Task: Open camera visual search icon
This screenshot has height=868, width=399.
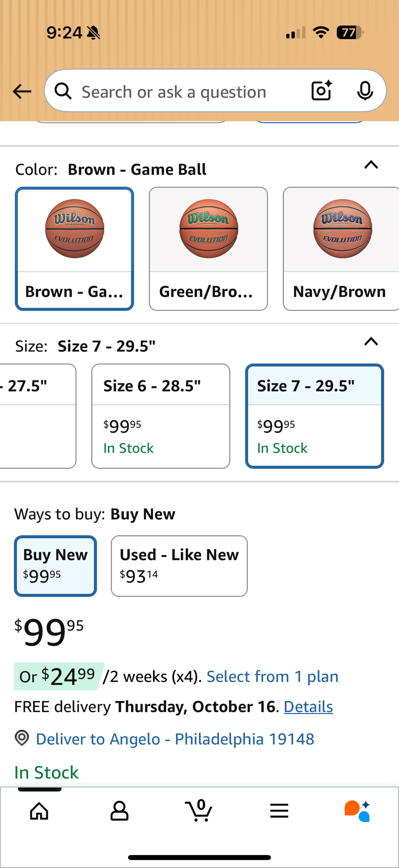Action: tap(321, 91)
